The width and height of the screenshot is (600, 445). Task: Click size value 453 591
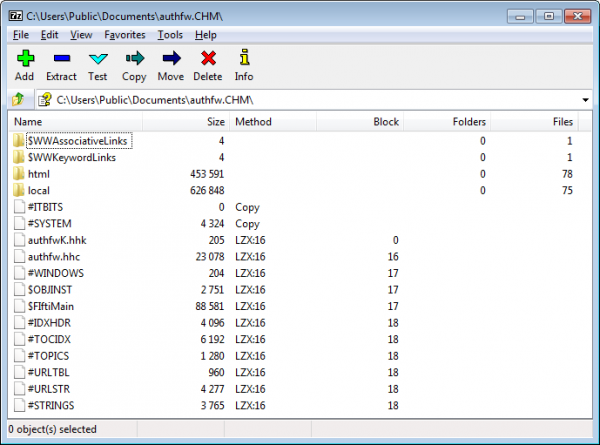coord(207,174)
